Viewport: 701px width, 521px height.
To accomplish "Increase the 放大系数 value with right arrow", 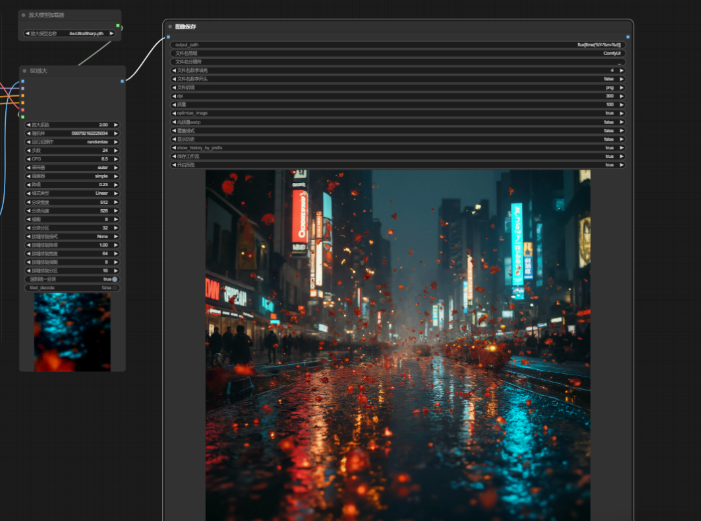I will 115,124.
